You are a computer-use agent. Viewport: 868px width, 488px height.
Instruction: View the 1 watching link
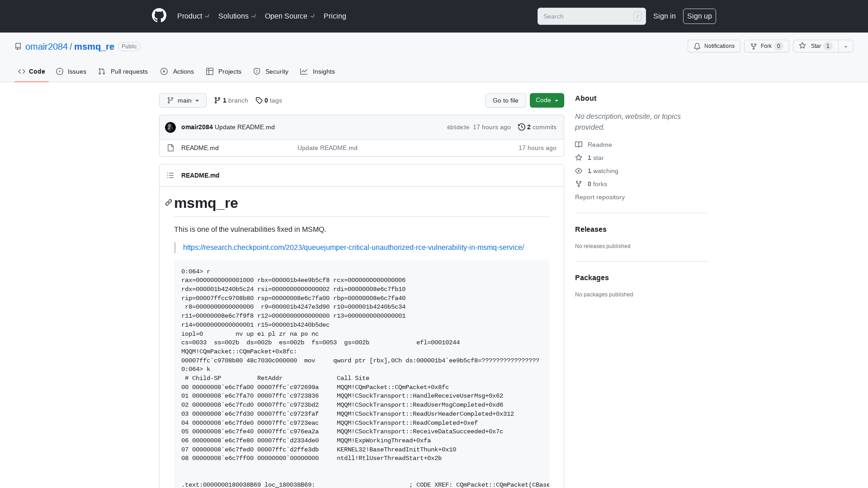[597, 171]
